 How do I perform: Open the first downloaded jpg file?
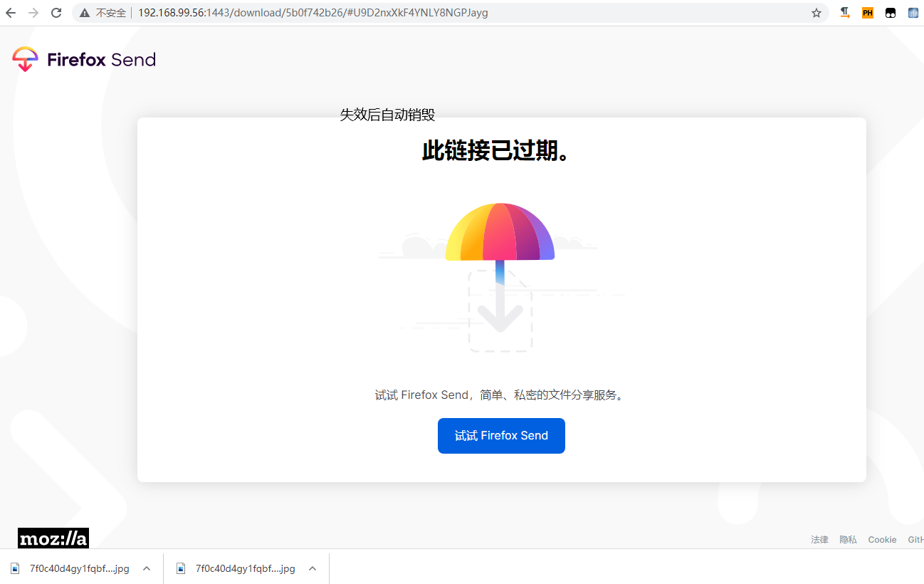tap(78, 568)
